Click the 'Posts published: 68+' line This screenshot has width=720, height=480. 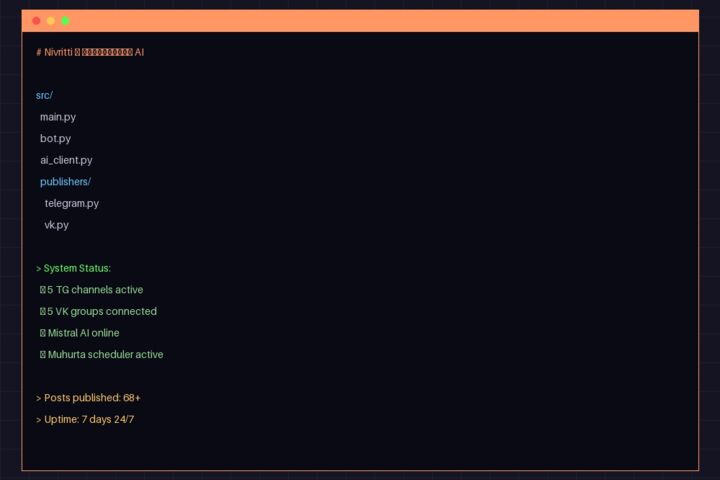coord(88,398)
